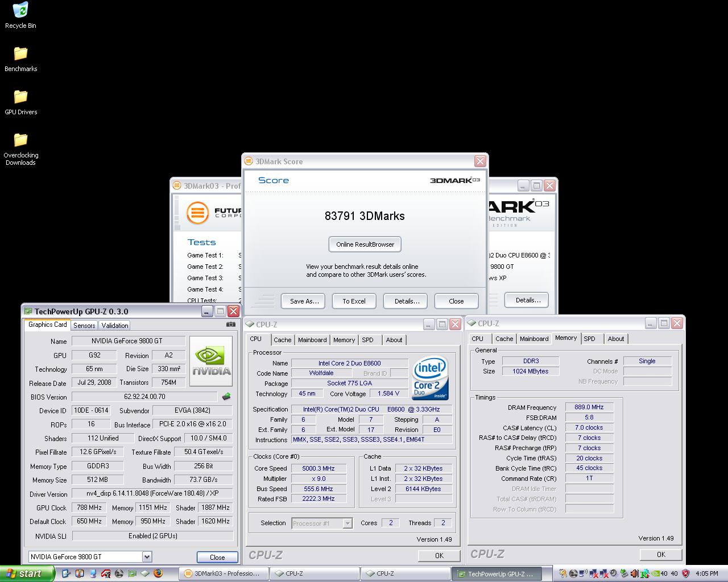Open the Recycle Bin desktop icon

(20, 16)
